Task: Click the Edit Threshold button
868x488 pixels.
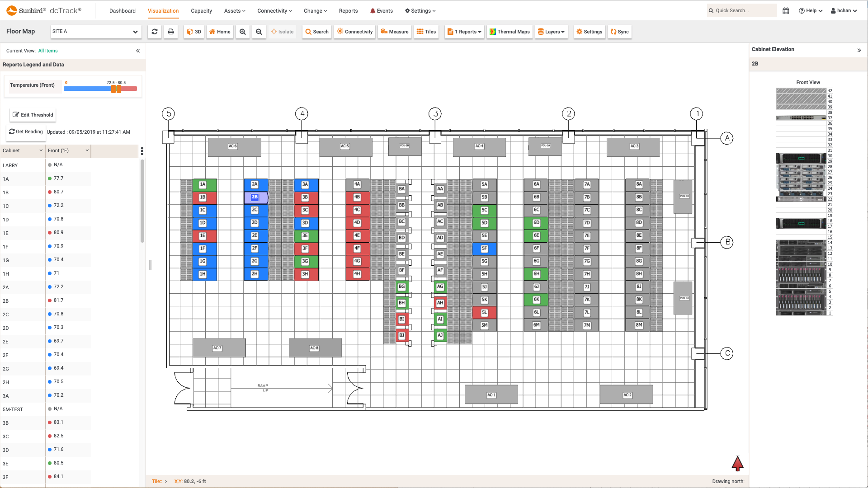Action: pyautogui.click(x=33, y=115)
